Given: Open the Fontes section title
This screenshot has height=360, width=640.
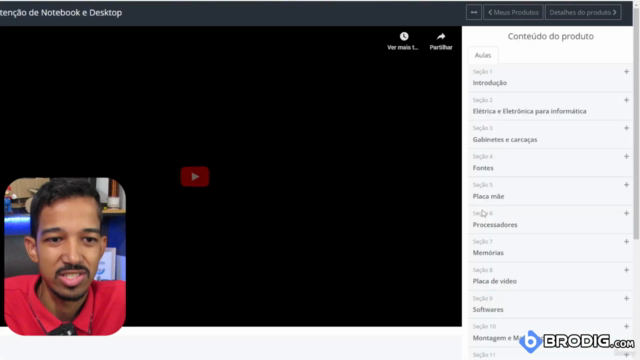Looking at the screenshot, I should pyautogui.click(x=483, y=168).
